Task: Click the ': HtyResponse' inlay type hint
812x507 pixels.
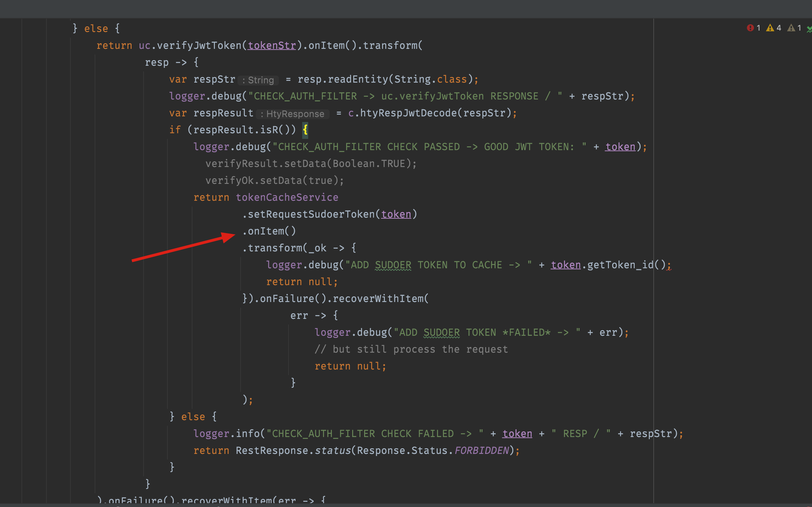Action: [293, 114]
